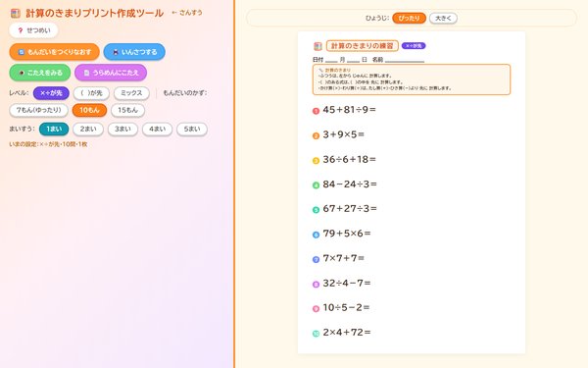Viewport: 588px width, 368px height.
Task: Click the 計算のきまり rules box
Action: 412,79
